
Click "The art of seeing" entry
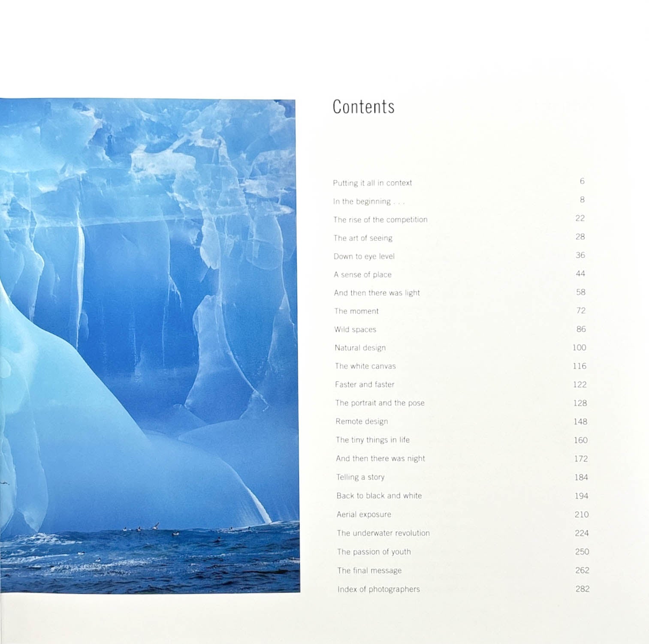[x=363, y=238]
